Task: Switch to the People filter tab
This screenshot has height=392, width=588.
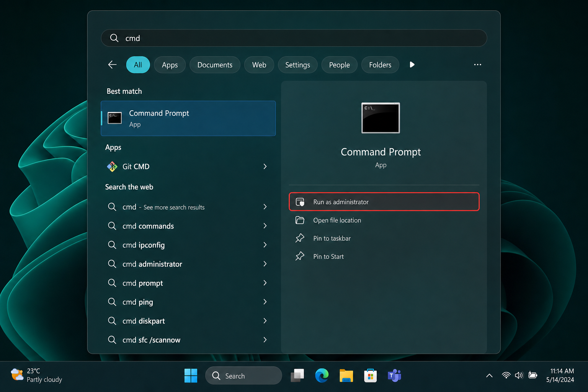Action: click(x=339, y=65)
